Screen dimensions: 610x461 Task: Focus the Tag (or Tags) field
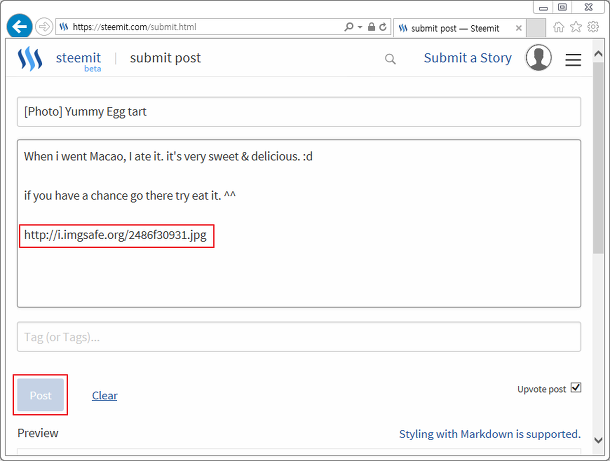298,337
